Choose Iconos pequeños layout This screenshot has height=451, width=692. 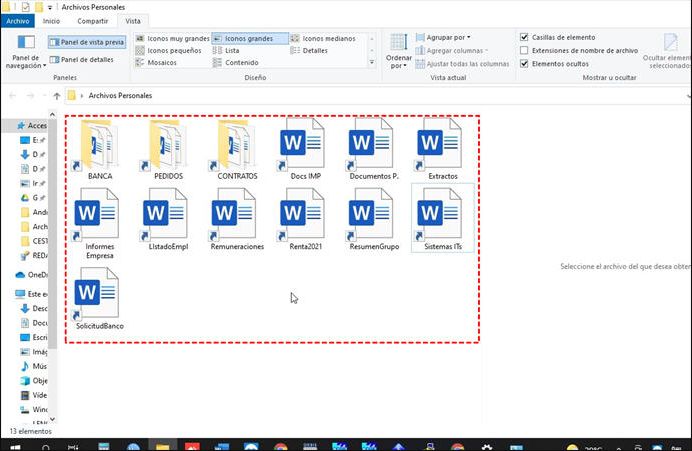[x=168, y=50]
